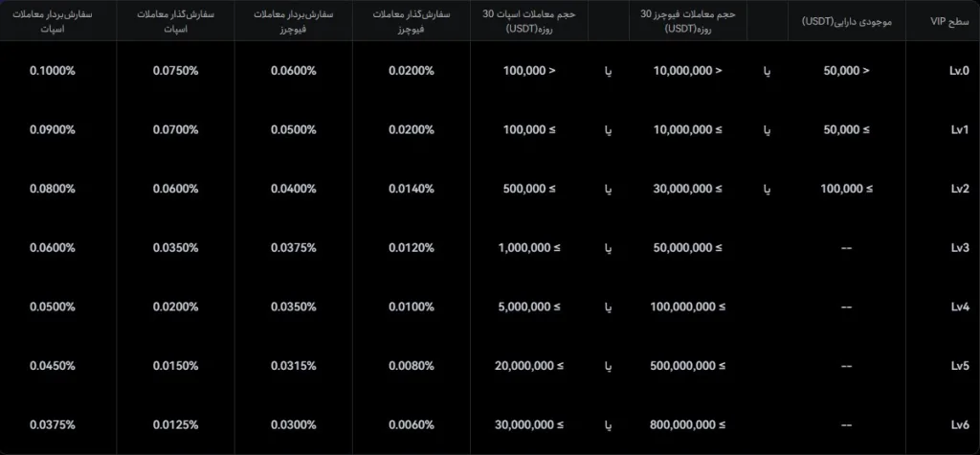Click the 0.0125% spot maker fee cell
The image size is (980, 455).
175,425
